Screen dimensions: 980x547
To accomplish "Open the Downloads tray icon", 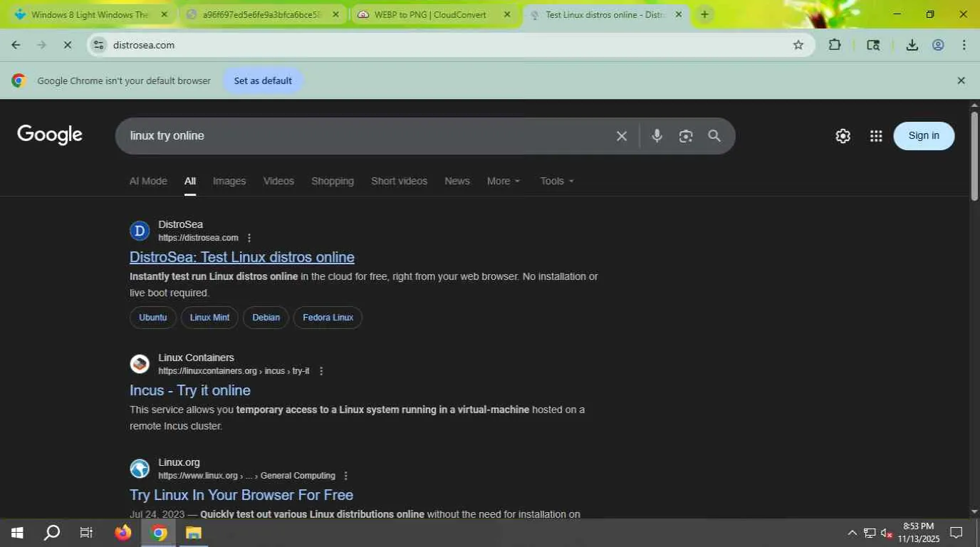I will click(x=912, y=45).
